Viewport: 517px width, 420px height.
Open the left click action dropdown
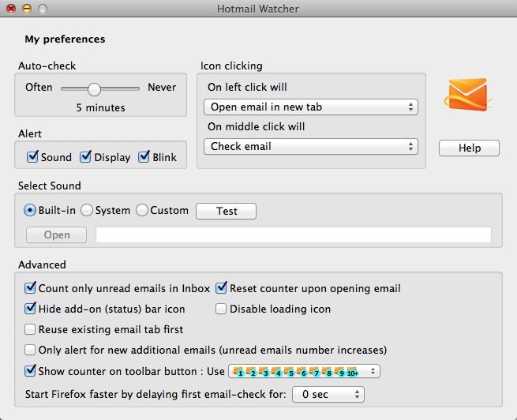click(x=311, y=107)
